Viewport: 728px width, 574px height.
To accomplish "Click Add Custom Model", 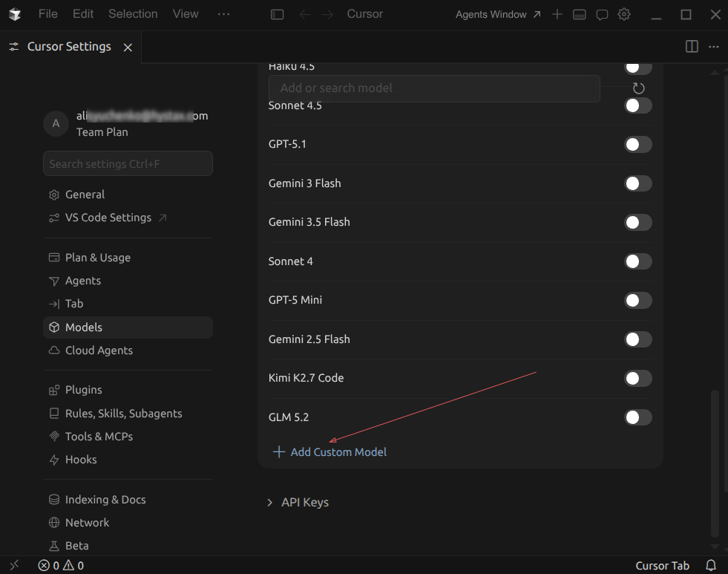I will 329,452.
